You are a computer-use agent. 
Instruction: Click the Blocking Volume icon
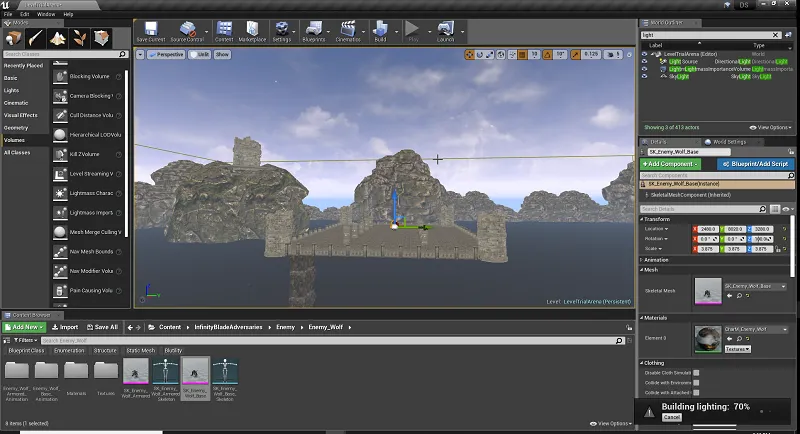tap(60, 76)
